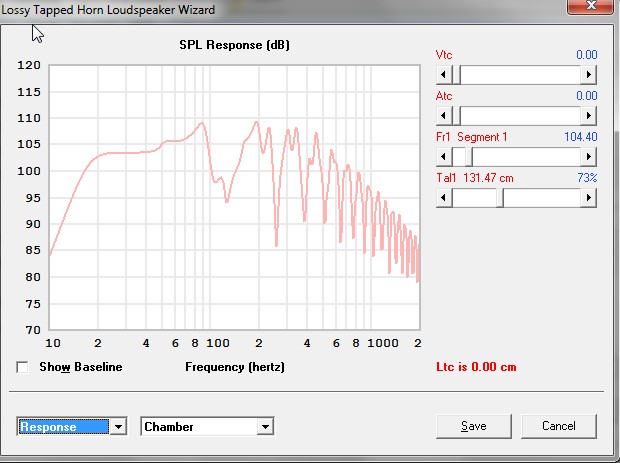Decrease Vtc with left scroll arrow

pos(443,74)
